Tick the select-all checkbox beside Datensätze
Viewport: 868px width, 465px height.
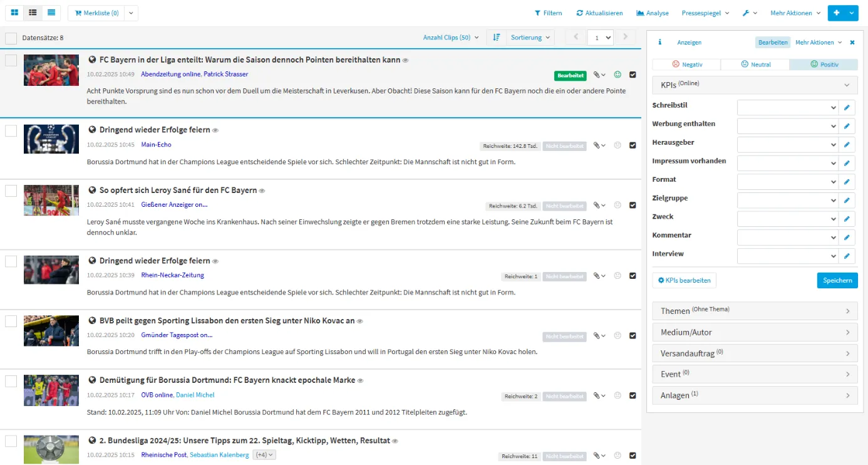tap(11, 38)
